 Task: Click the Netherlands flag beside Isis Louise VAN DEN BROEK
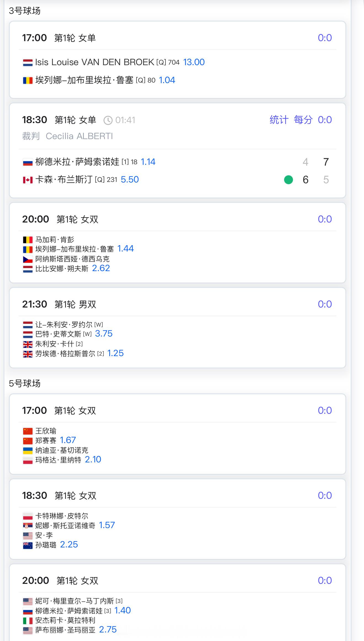(28, 63)
